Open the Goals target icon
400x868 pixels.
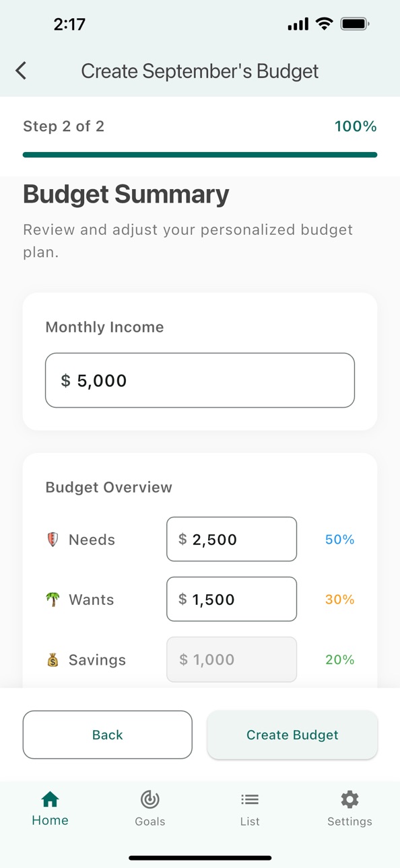click(149, 799)
